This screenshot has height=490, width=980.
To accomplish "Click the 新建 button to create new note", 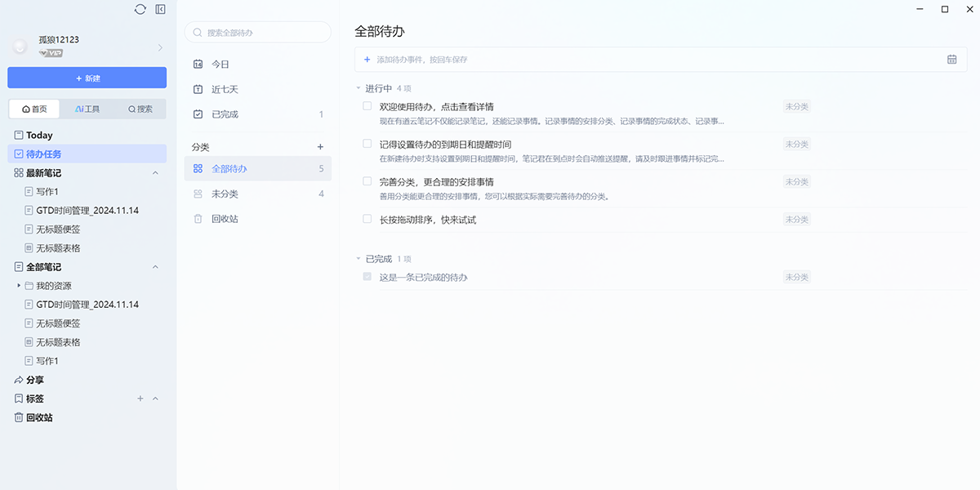I will [86, 77].
